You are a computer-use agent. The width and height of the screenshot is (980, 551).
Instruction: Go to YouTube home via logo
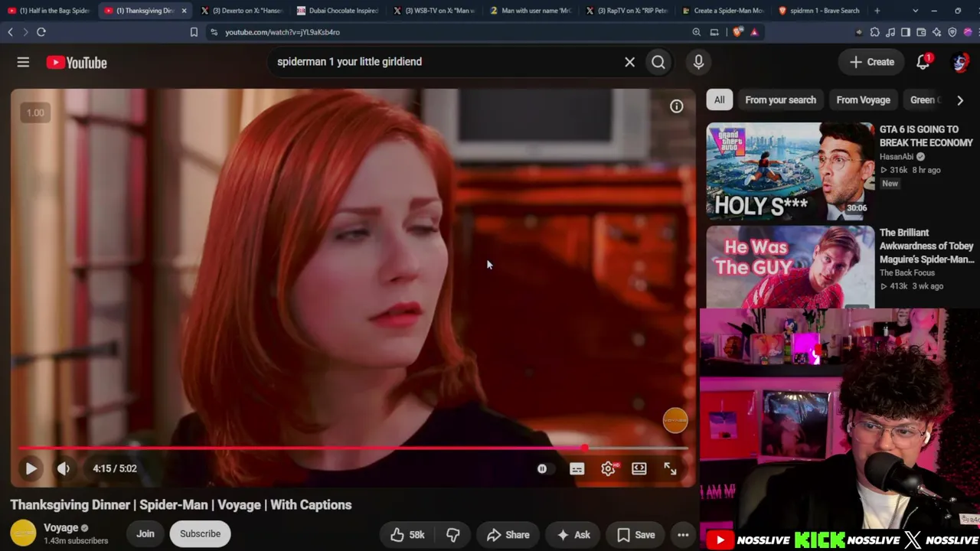coord(77,63)
